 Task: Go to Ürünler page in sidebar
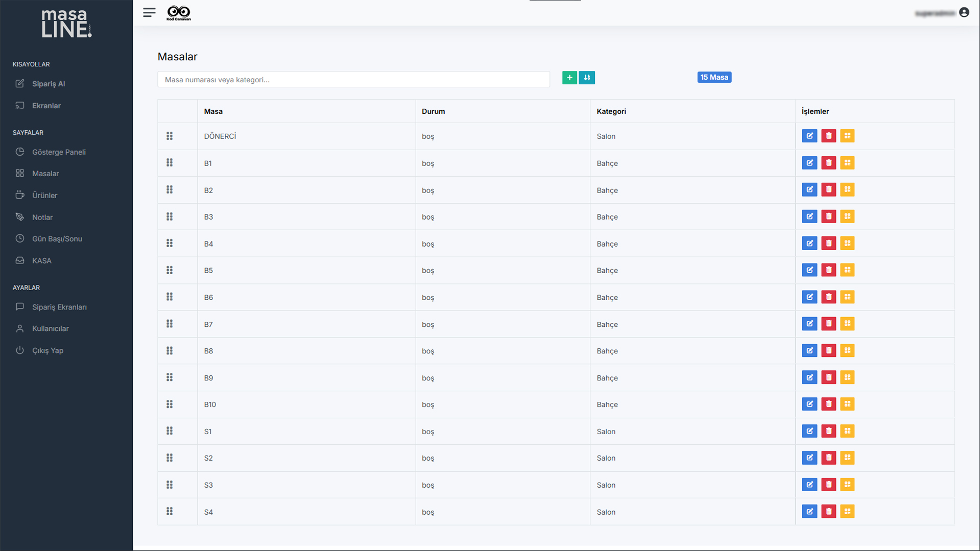(x=44, y=195)
